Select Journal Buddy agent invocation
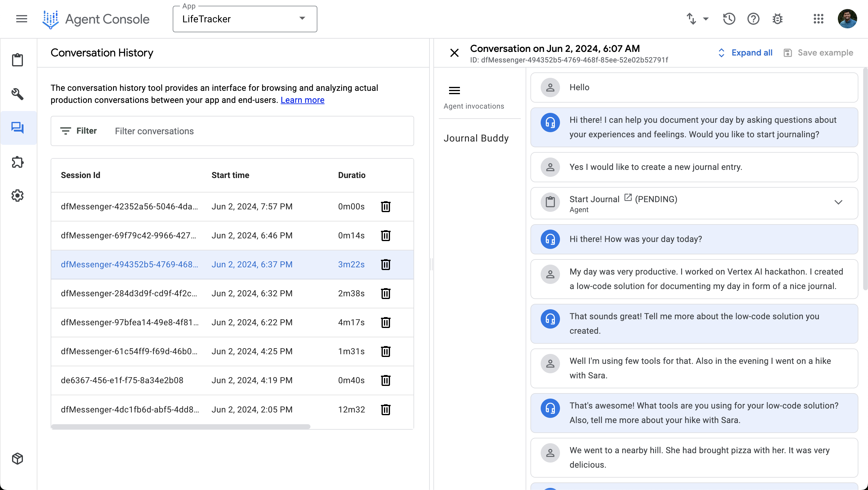The image size is (868, 490). click(476, 138)
